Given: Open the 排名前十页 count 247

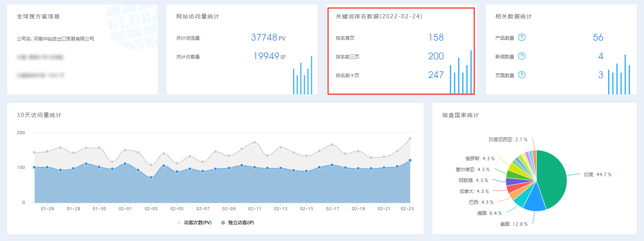Looking at the screenshot, I should click(436, 75).
